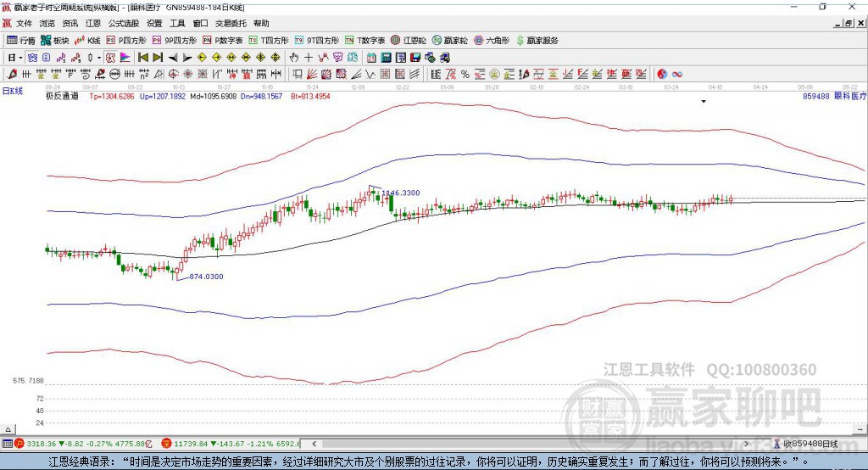
Task: Click the 极反通道 indicator label
Action: click(62, 96)
